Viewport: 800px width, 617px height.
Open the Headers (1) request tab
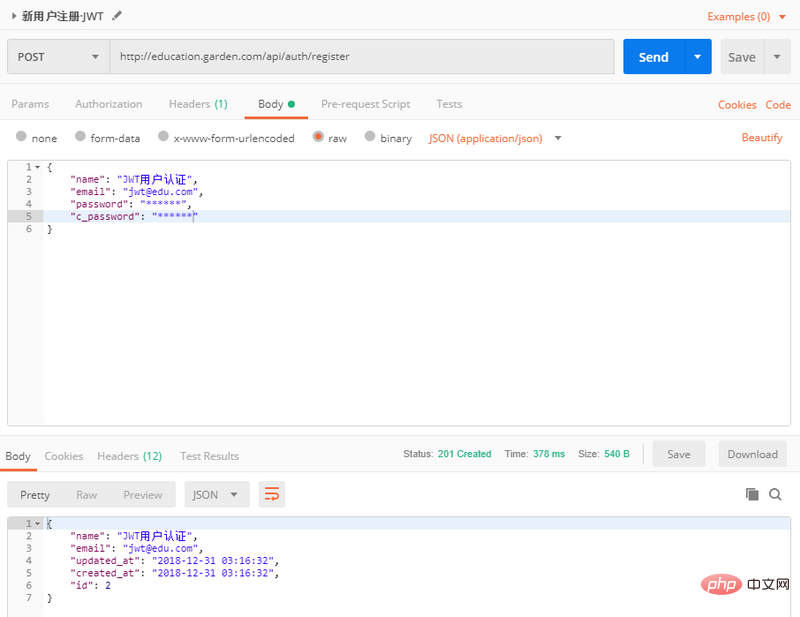pos(198,104)
